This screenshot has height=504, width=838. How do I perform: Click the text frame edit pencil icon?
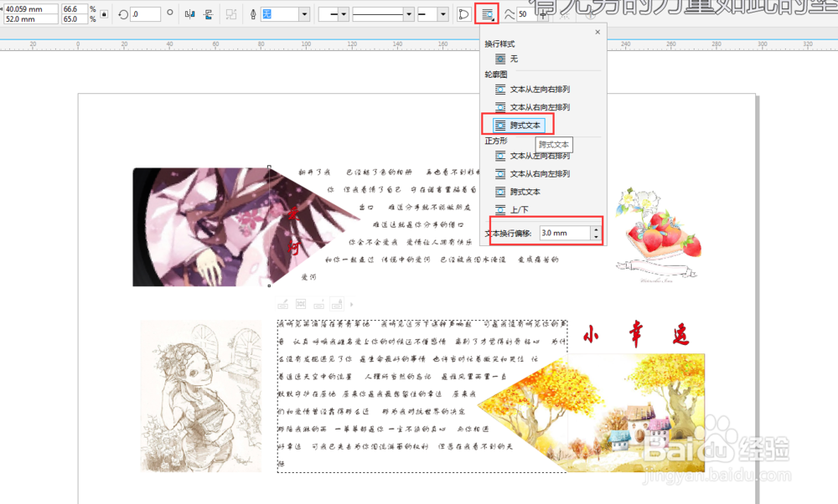(x=283, y=304)
